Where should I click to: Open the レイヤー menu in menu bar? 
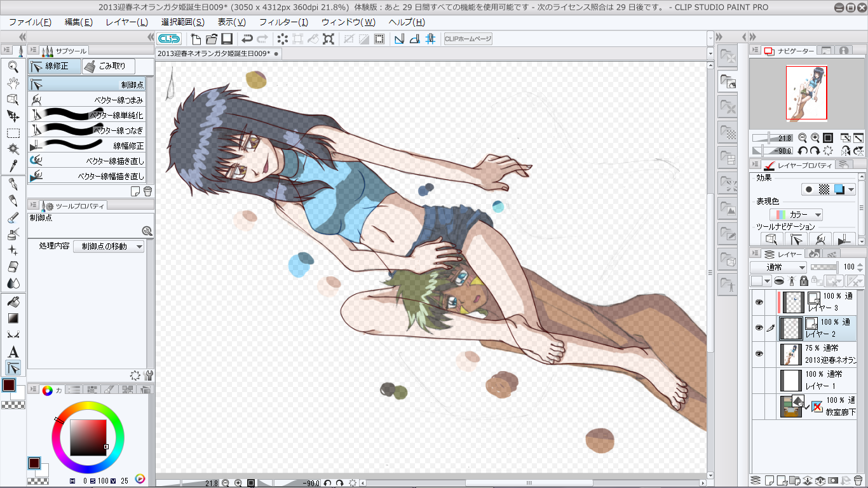(126, 22)
